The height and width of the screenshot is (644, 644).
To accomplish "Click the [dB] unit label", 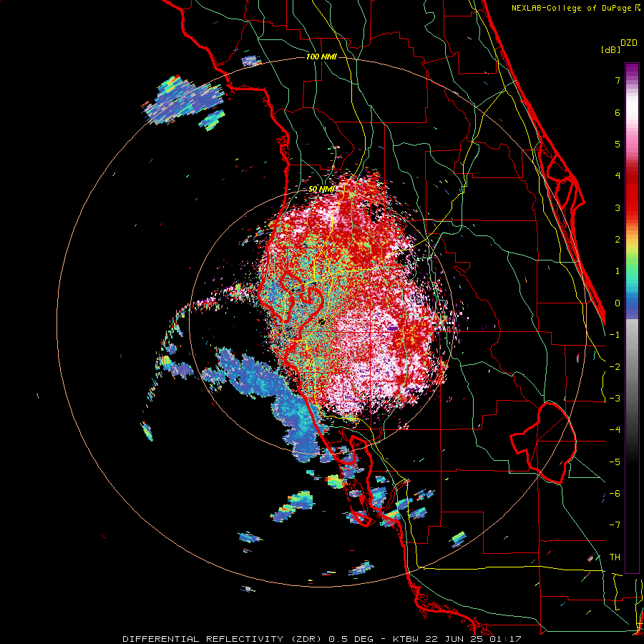I will pyautogui.click(x=610, y=49).
